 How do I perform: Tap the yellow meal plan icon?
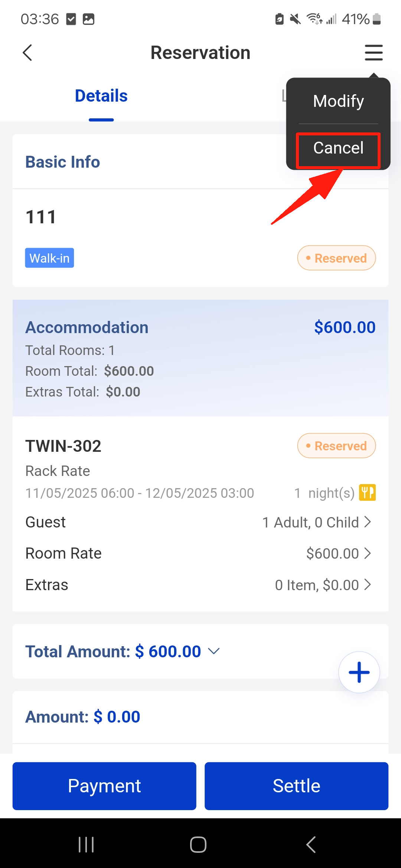(367, 493)
